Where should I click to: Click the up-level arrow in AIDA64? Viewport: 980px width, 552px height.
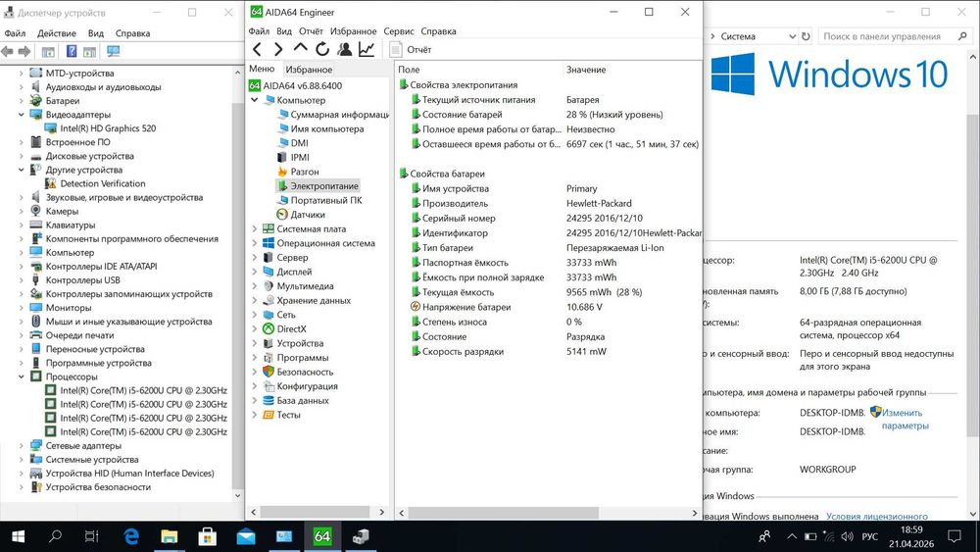[301, 48]
